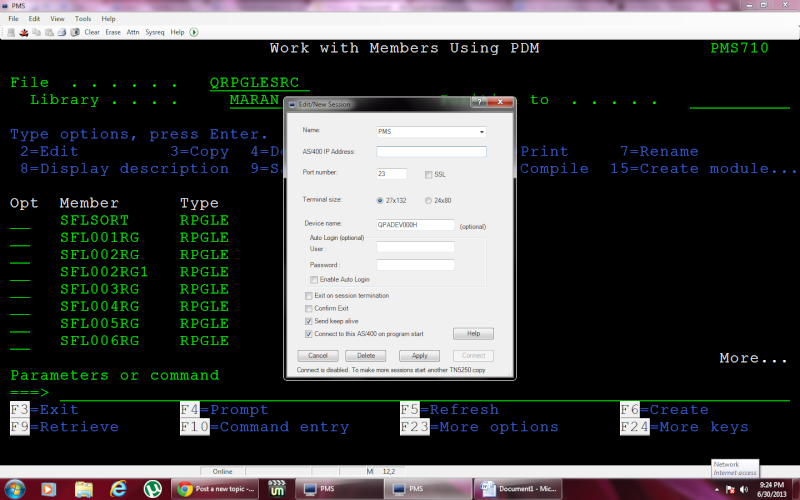Click the F6 function key hotspot
800x500 pixels.
[630, 410]
